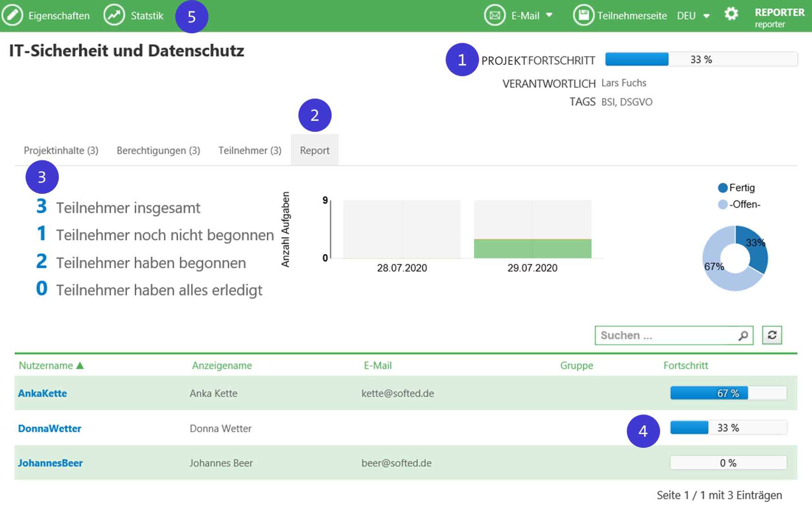Click the beer@softed.de email cell
Viewport: 812px width, 513px height.
tap(396, 463)
